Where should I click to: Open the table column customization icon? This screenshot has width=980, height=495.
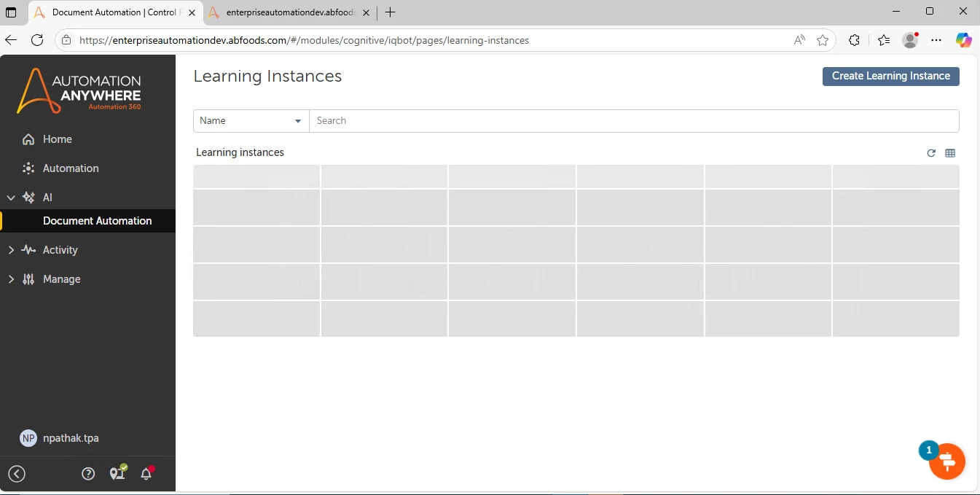950,153
